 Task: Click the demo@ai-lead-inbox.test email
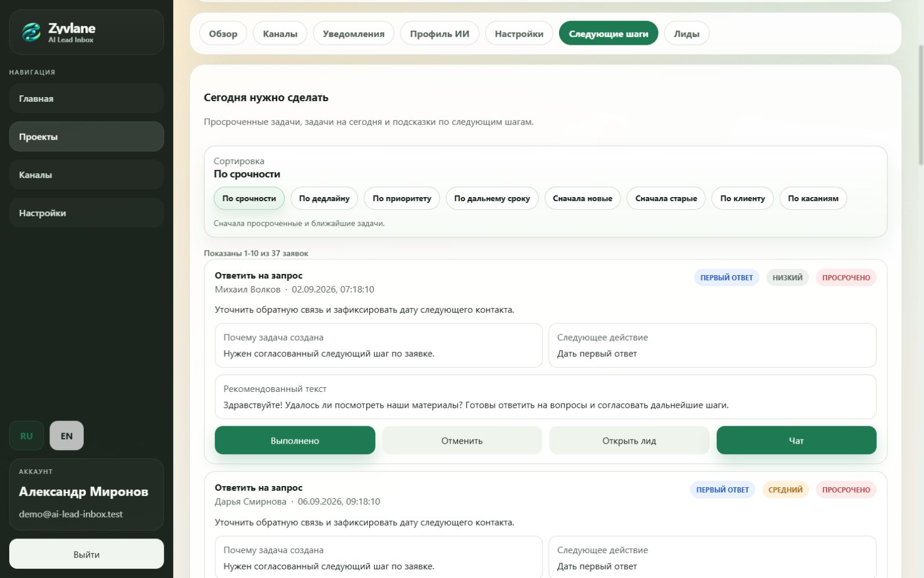71,514
